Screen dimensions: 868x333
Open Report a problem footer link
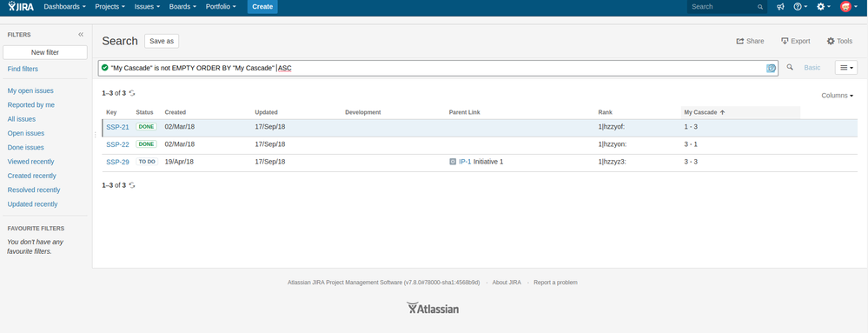(x=555, y=283)
